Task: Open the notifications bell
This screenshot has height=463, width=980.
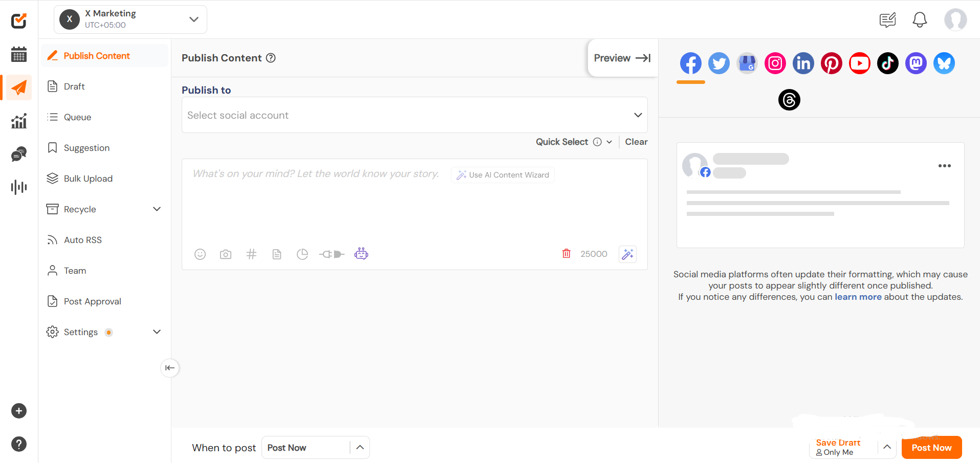Action: point(920,20)
